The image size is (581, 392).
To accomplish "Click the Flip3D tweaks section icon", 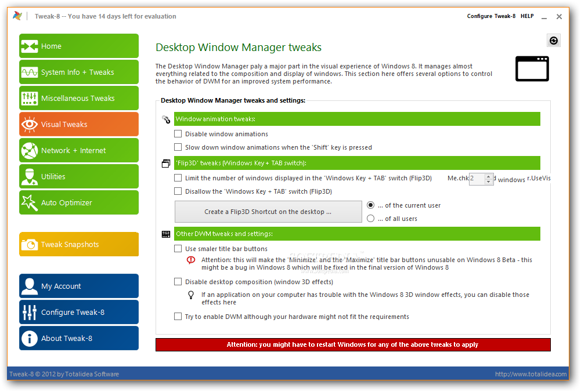I will click(166, 164).
